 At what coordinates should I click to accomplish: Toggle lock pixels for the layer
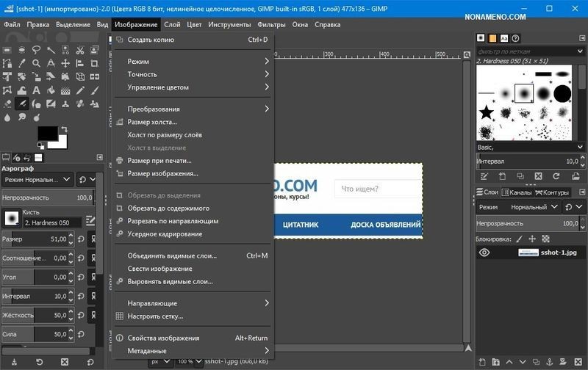click(519, 239)
